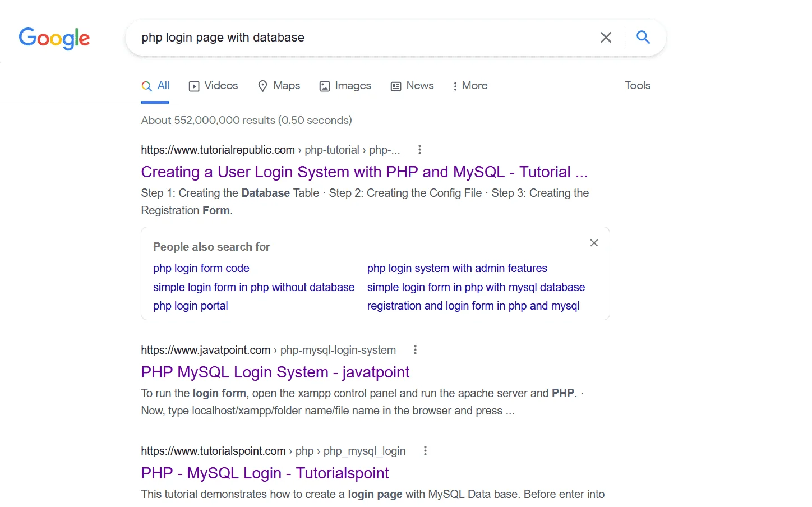Search registration and login form in php and mysql
This screenshot has width=812, height=507.
pyautogui.click(x=473, y=306)
